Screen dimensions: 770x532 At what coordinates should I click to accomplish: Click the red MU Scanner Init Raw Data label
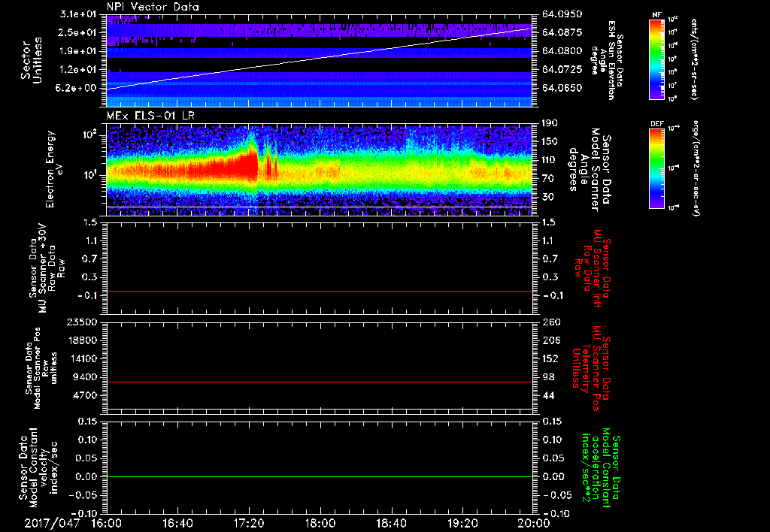coord(593,268)
